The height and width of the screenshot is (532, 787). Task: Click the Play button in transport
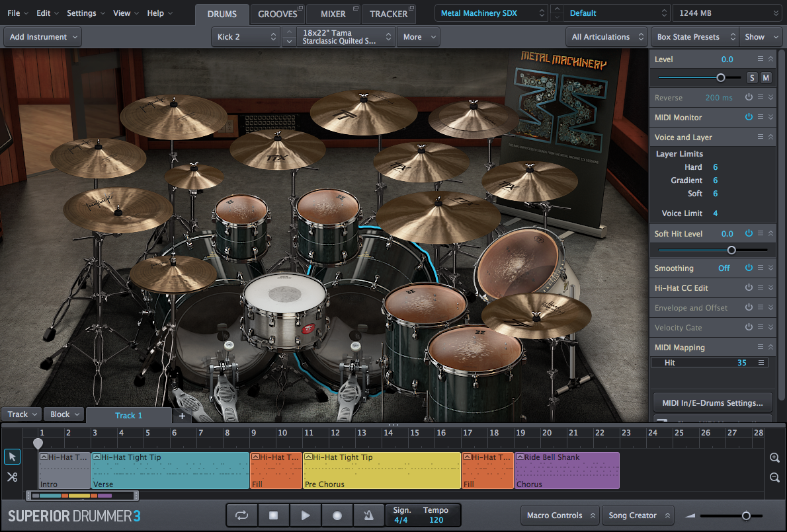pos(305,515)
